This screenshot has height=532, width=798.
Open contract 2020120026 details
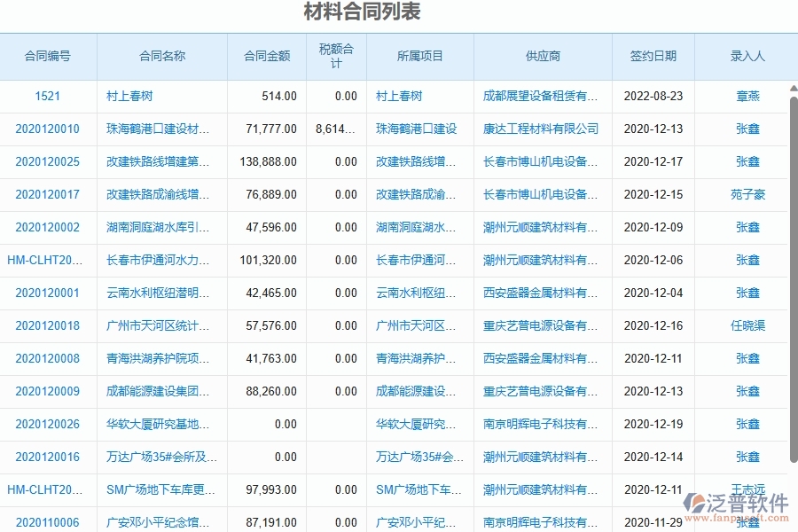pyautogui.click(x=47, y=424)
